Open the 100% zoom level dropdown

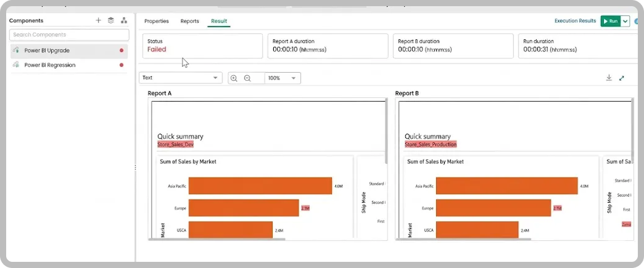(x=283, y=78)
